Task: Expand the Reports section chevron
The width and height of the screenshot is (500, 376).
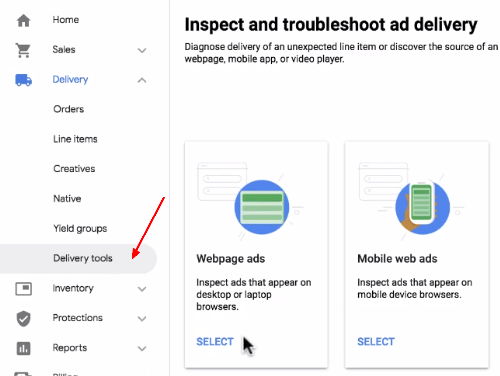Action: pos(142,349)
